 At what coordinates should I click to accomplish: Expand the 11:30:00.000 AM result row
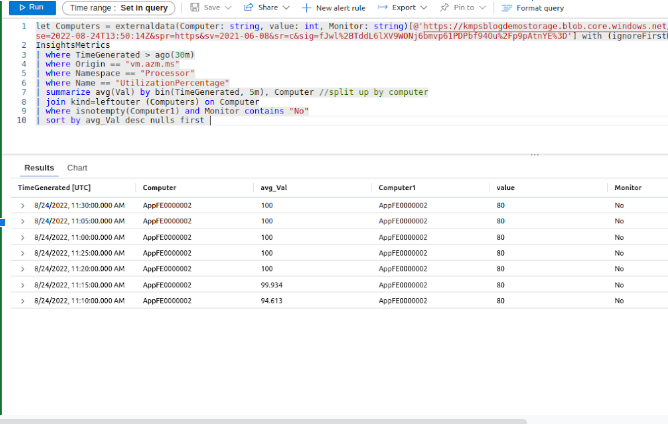pos(23,205)
